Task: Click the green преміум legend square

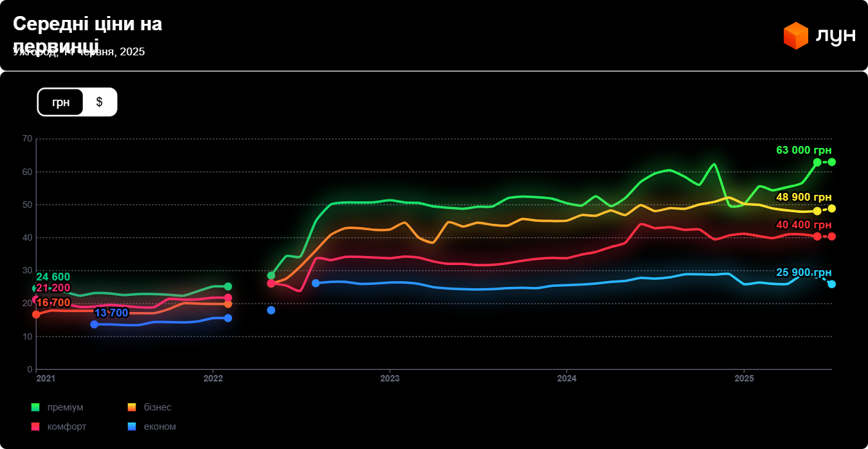Action: point(35,407)
